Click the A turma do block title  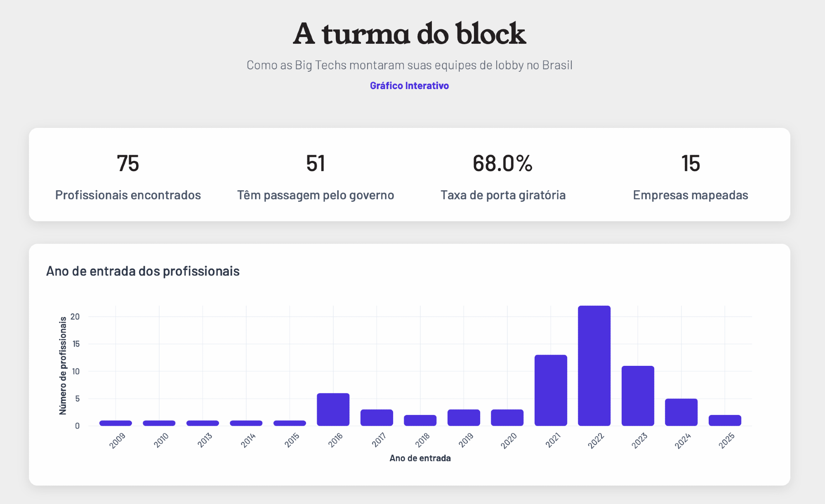tap(409, 34)
